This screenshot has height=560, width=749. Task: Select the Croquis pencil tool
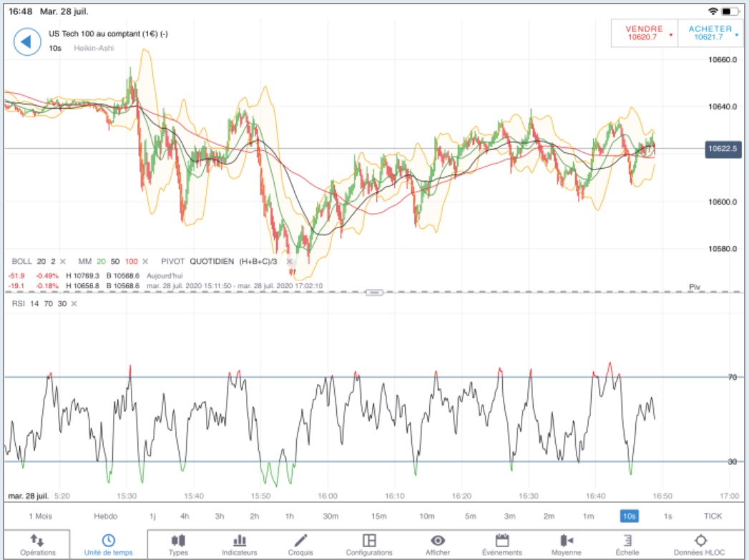point(300,545)
